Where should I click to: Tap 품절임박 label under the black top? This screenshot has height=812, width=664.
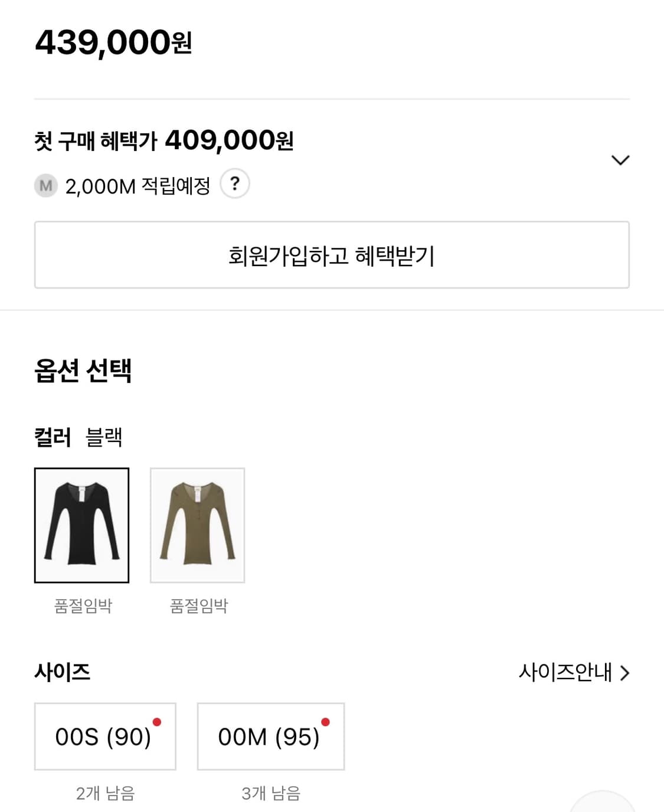83,605
